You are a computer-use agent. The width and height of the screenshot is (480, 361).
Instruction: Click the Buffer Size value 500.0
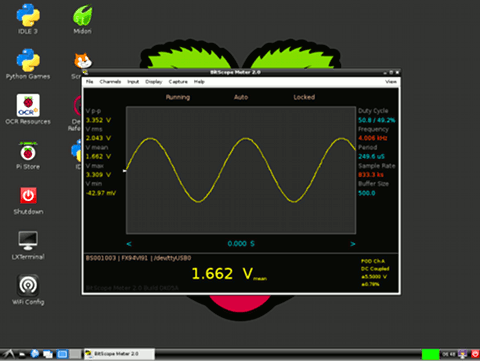367,193
